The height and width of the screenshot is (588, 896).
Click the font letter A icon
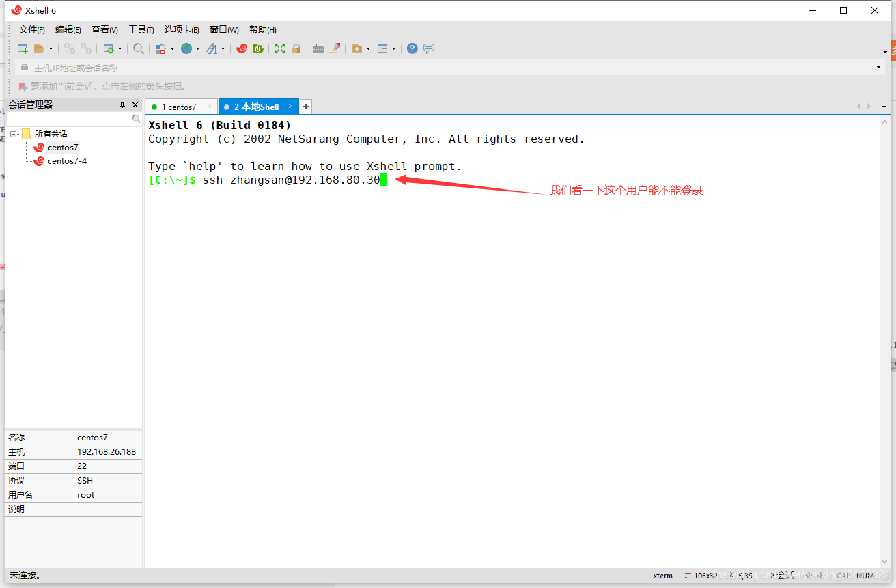pos(212,48)
